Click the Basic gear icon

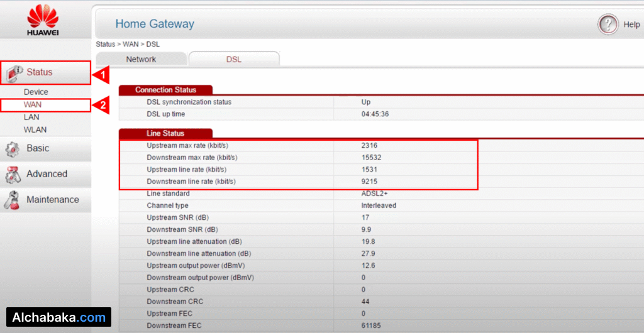pyautogui.click(x=12, y=149)
